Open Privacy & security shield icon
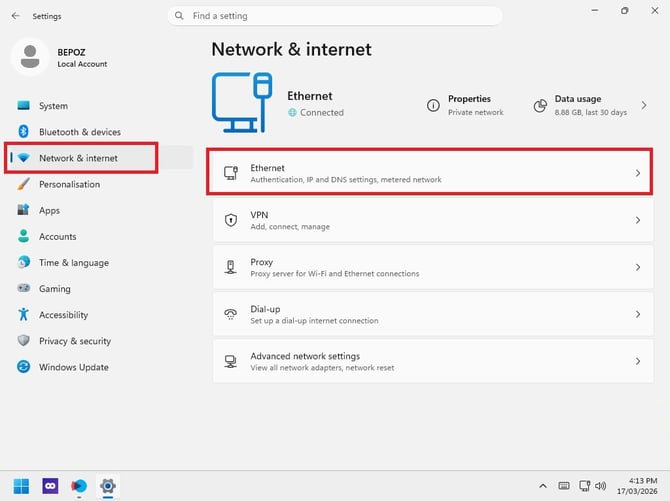The height and width of the screenshot is (501, 670). click(24, 341)
